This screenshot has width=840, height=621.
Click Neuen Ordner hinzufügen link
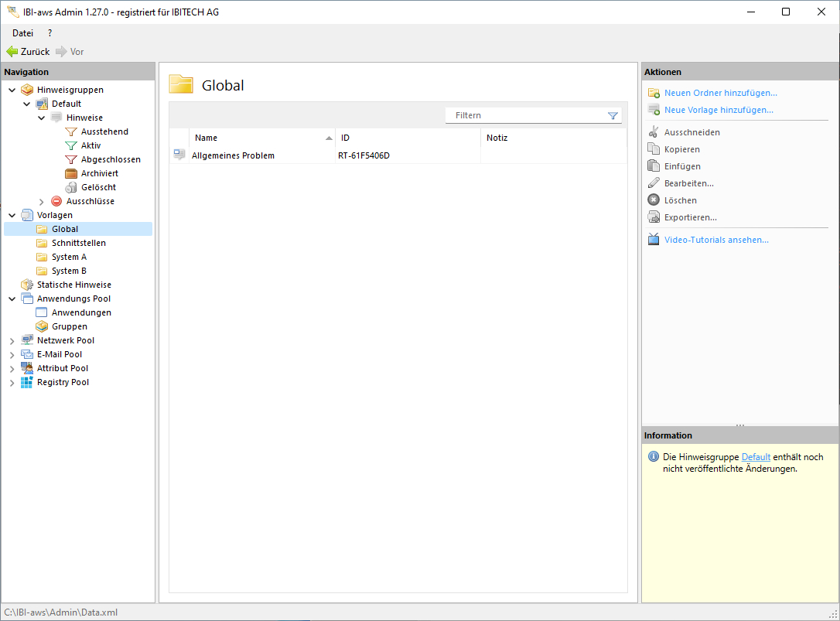[x=720, y=93]
